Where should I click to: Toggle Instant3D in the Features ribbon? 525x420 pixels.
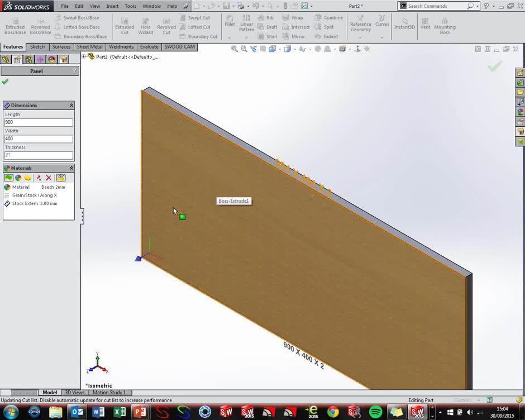coord(404,25)
